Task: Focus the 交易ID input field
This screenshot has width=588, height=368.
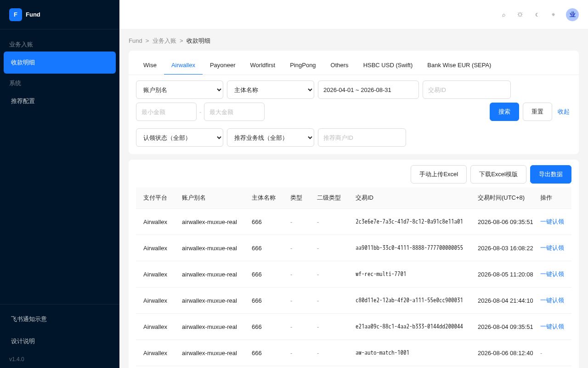Action: (467, 90)
